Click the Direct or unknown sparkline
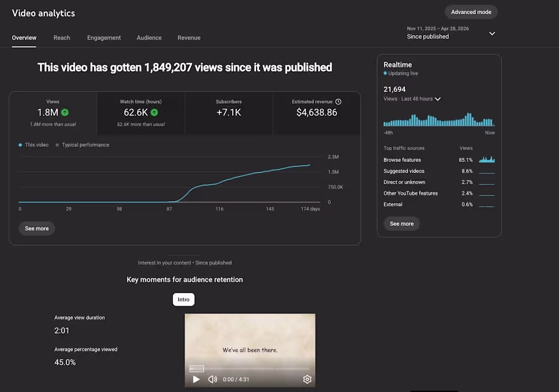 pyautogui.click(x=487, y=184)
